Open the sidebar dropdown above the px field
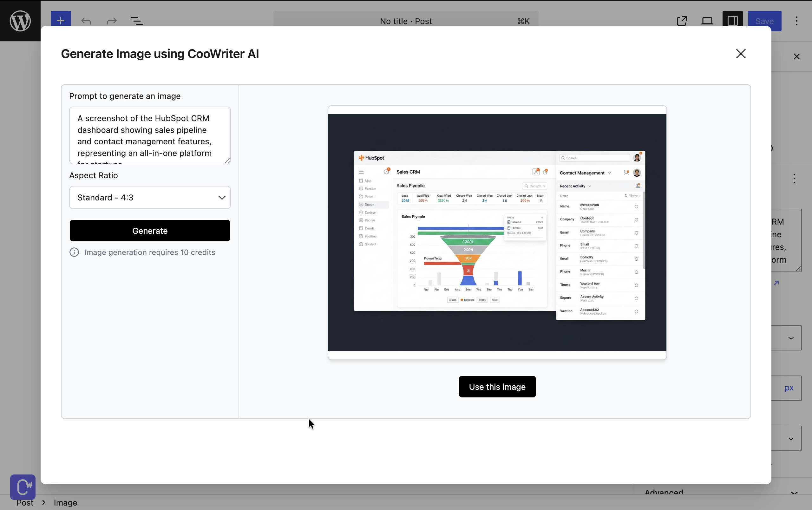The width and height of the screenshot is (812, 510). [786, 338]
